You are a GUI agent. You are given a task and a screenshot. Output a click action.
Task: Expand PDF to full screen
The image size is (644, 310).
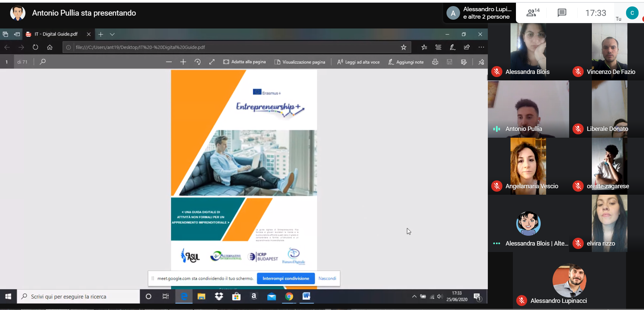pyautogui.click(x=212, y=62)
